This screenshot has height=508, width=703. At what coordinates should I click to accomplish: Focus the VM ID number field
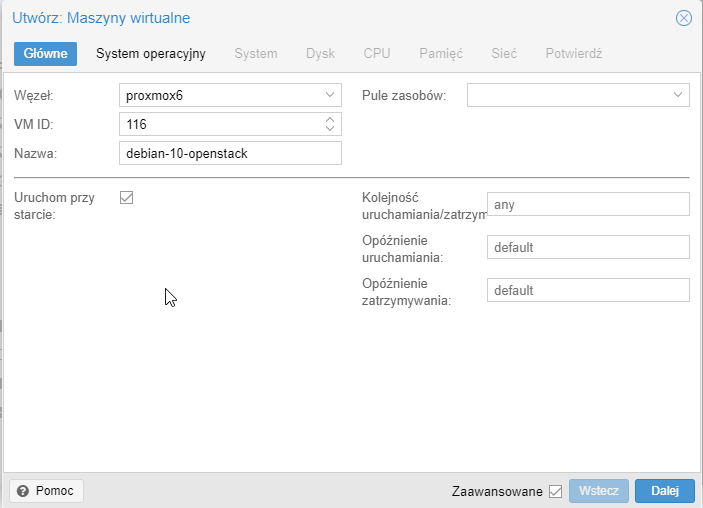(x=220, y=124)
